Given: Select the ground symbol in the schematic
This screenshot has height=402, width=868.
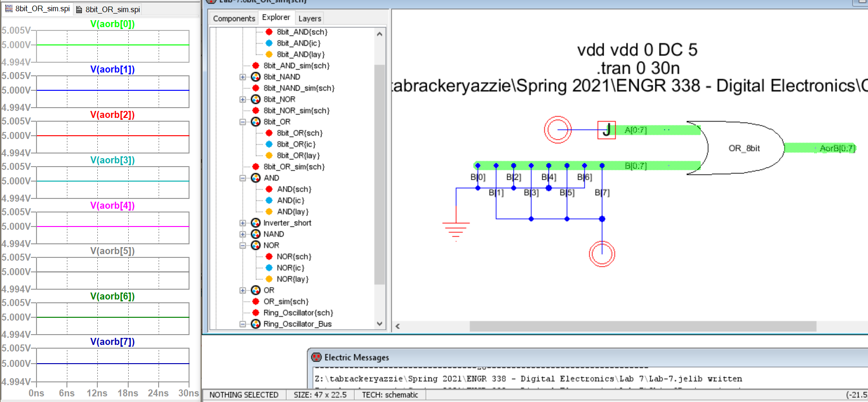Looking at the screenshot, I should (x=456, y=228).
